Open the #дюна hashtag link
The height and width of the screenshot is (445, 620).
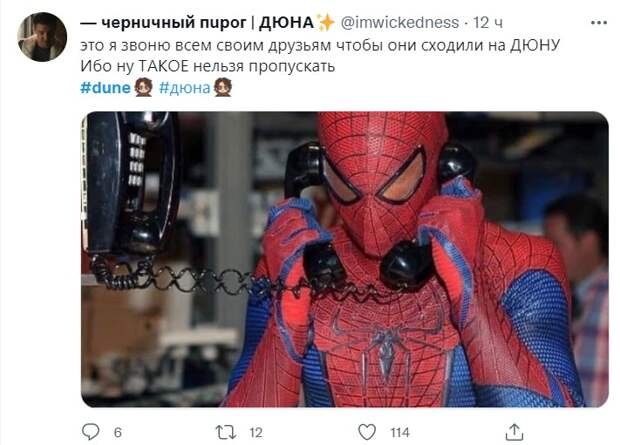[x=184, y=88]
